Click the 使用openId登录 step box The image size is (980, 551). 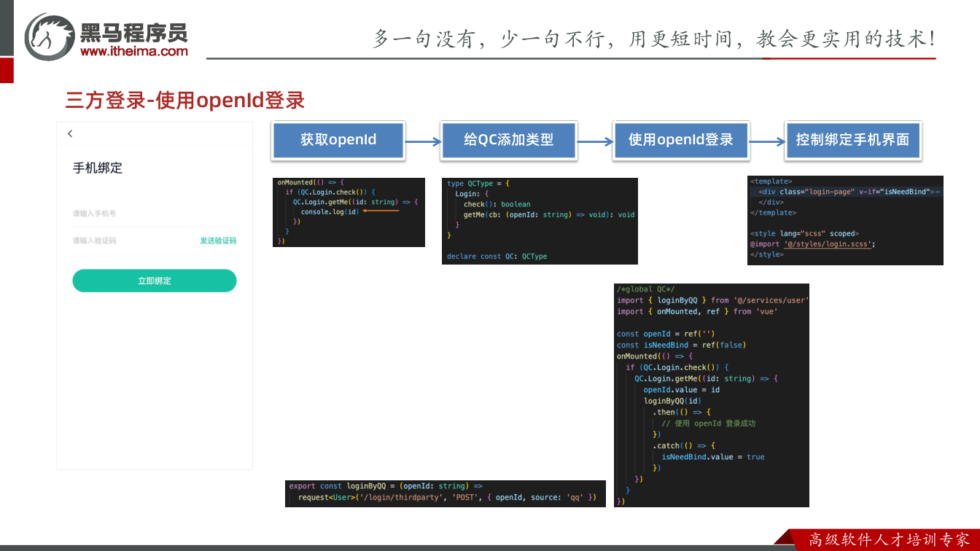(x=680, y=140)
